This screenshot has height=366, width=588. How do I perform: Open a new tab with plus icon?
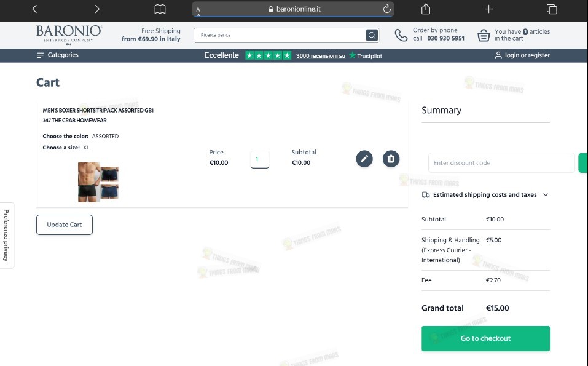pyautogui.click(x=488, y=9)
